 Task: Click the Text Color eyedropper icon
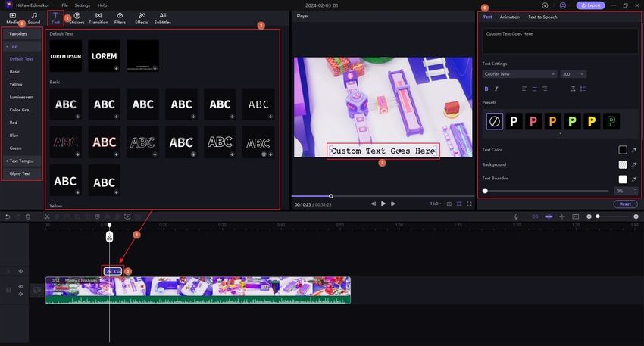coord(634,150)
